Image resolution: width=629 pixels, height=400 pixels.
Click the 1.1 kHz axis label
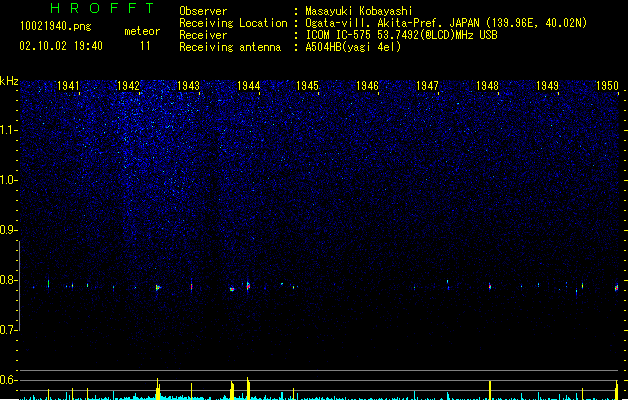click(8, 130)
